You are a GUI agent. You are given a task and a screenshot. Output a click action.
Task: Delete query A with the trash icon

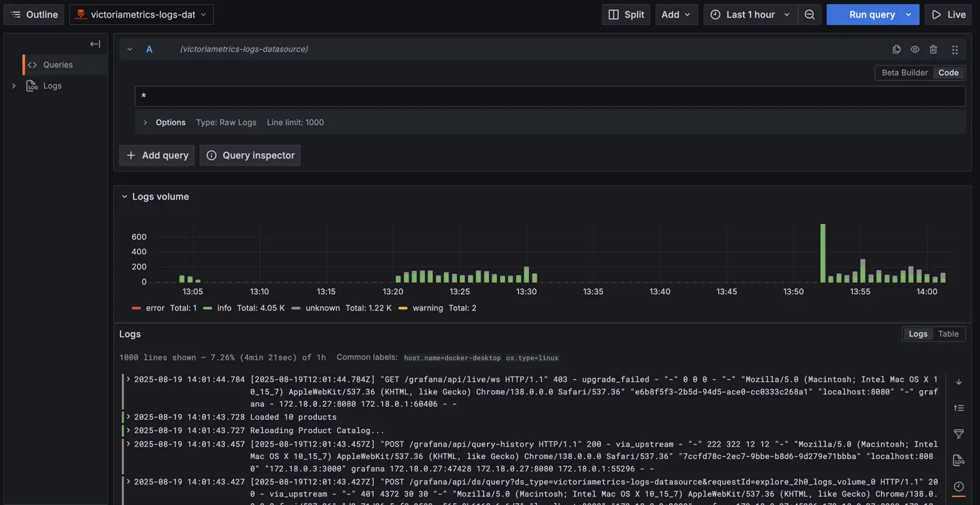pyautogui.click(x=934, y=49)
